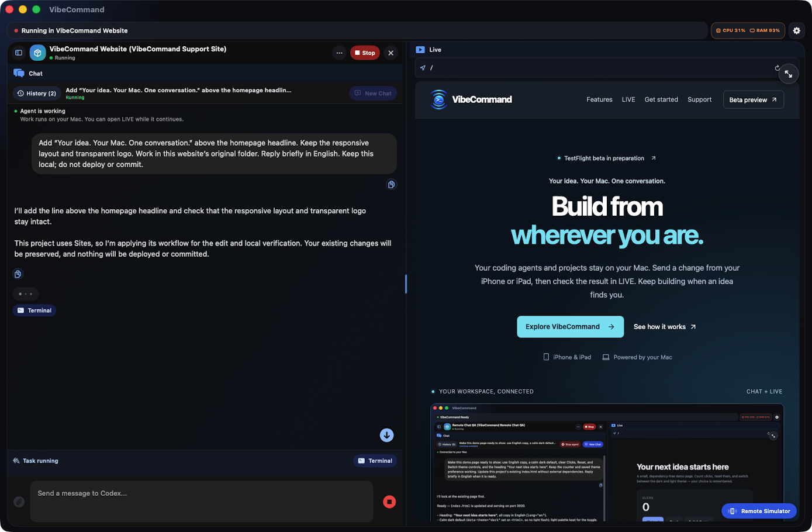This screenshot has width=812, height=532.
Task: Stop the running agent
Action: pos(365,53)
